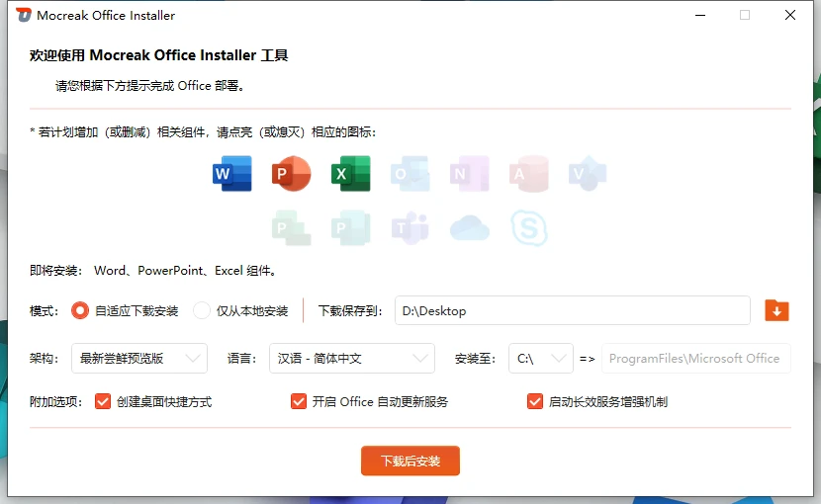
Task: Enable the dimmed Skype component icon
Action: pos(529,227)
